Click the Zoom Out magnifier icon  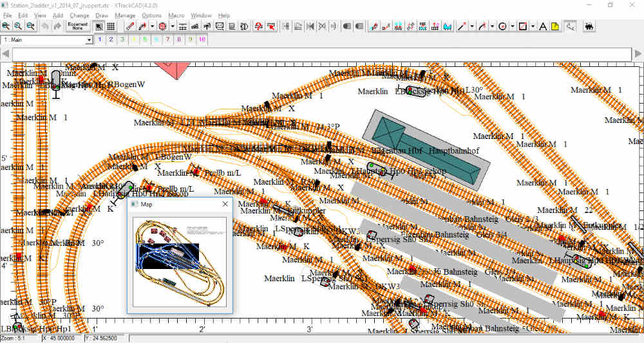[x=30, y=26]
